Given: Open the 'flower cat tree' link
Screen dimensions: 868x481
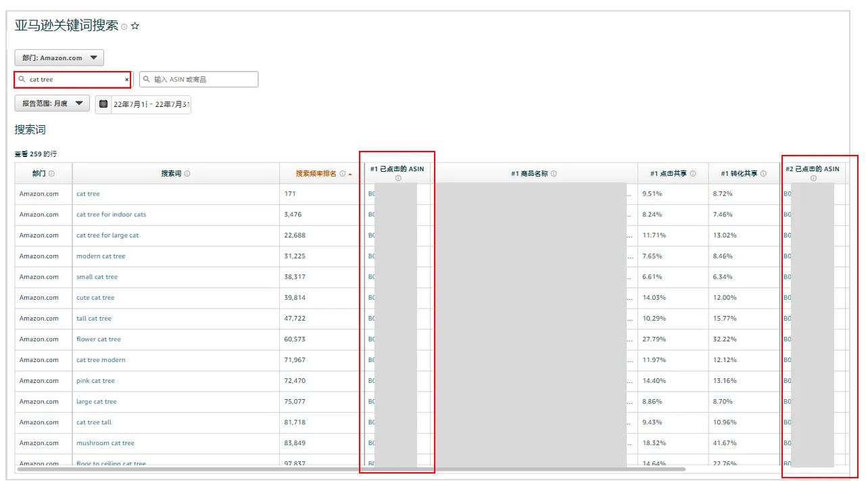Looking at the screenshot, I should point(99,340).
